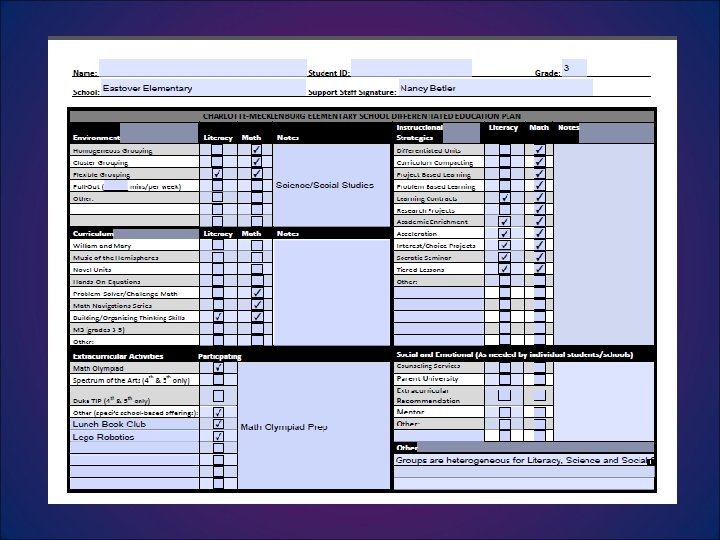Check Pull-Out Literacy checkbox
This screenshot has height=540, width=720.
click(217, 186)
